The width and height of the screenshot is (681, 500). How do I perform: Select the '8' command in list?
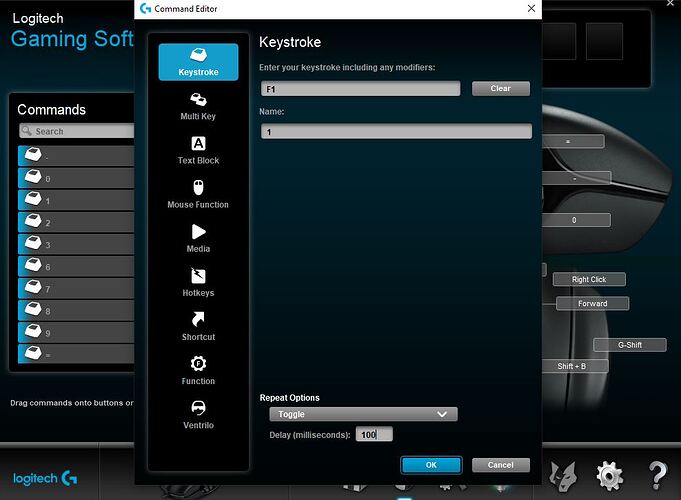tap(76, 311)
